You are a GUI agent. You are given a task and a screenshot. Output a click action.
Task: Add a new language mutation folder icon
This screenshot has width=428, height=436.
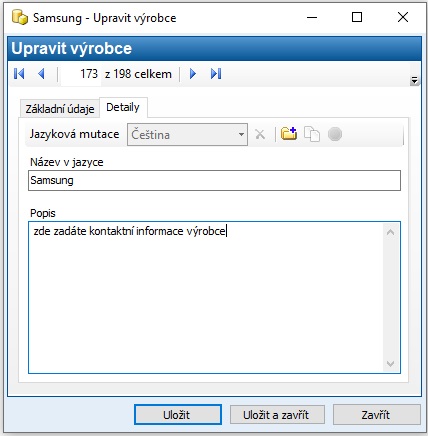[289, 134]
